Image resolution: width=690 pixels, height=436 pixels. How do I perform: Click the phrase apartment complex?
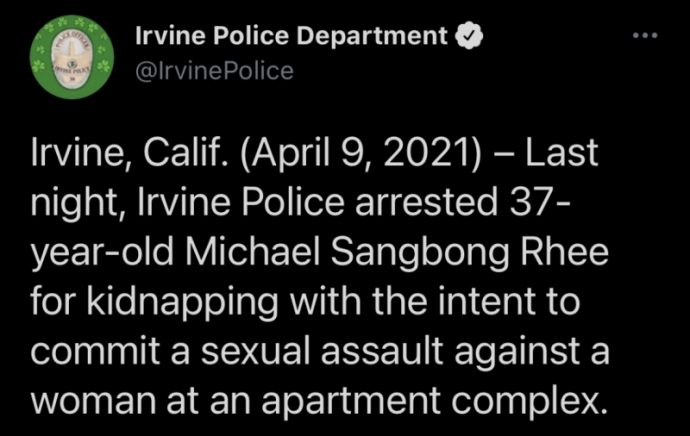pyautogui.click(x=434, y=402)
